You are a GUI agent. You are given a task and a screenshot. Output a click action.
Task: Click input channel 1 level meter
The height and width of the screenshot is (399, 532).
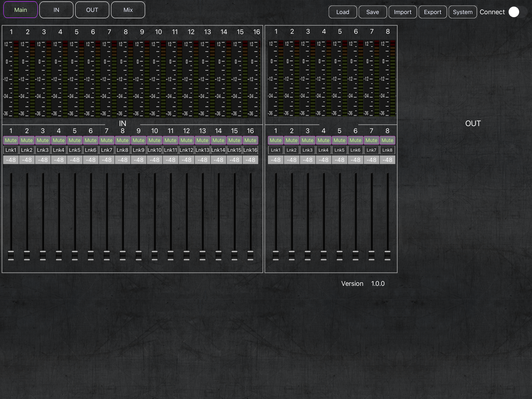(11, 79)
